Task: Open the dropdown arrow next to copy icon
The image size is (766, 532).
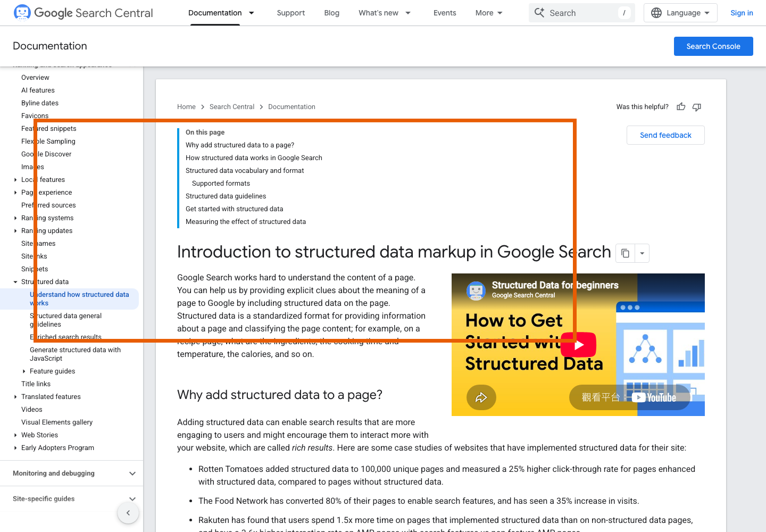Action: tap(642, 253)
